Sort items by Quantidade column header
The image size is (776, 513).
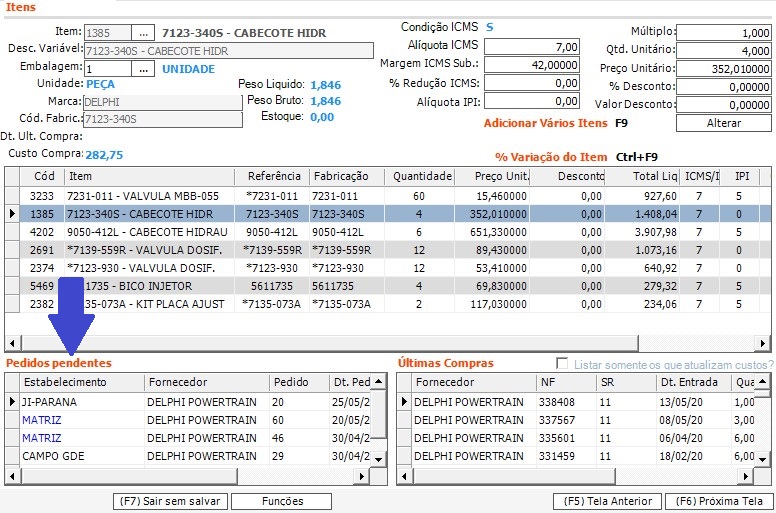click(419, 177)
